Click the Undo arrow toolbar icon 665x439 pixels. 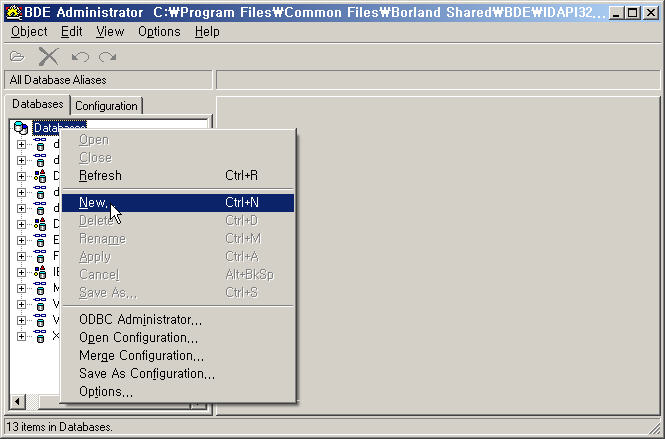pos(81,57)
